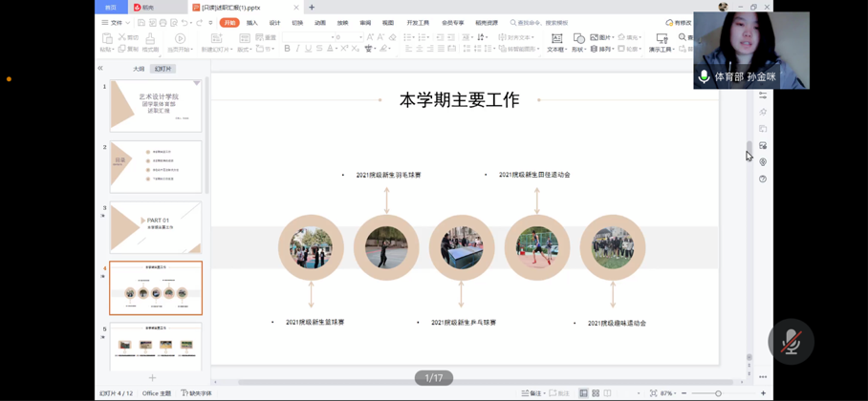Screen dimensions: 868x401
Task: Open the font size dropdown
Action: point(361,37)
